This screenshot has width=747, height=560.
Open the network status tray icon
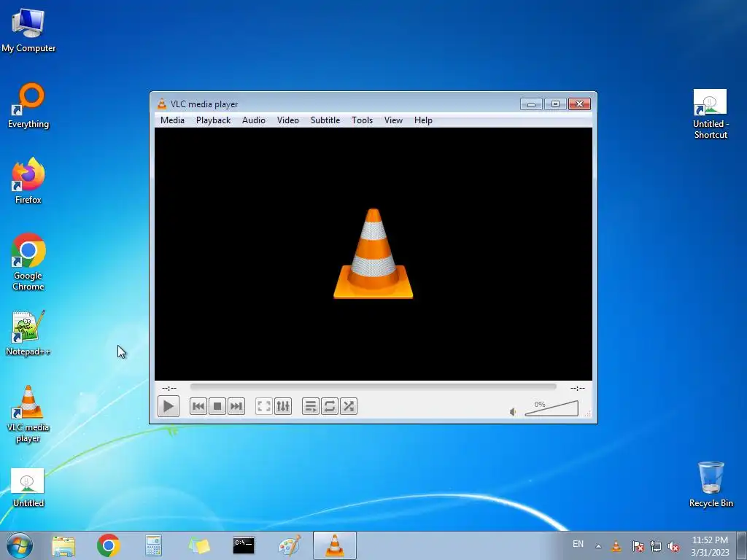(x=656, y=546)
